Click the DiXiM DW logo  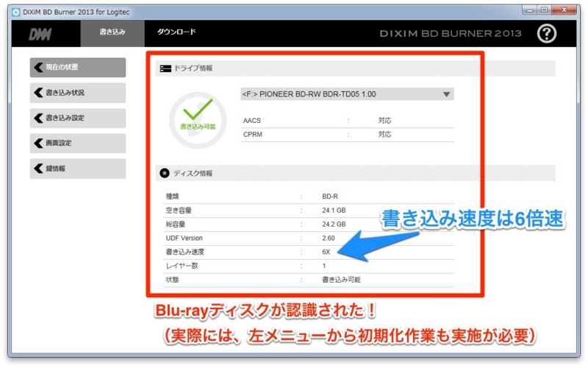click(x=40, y=34)
